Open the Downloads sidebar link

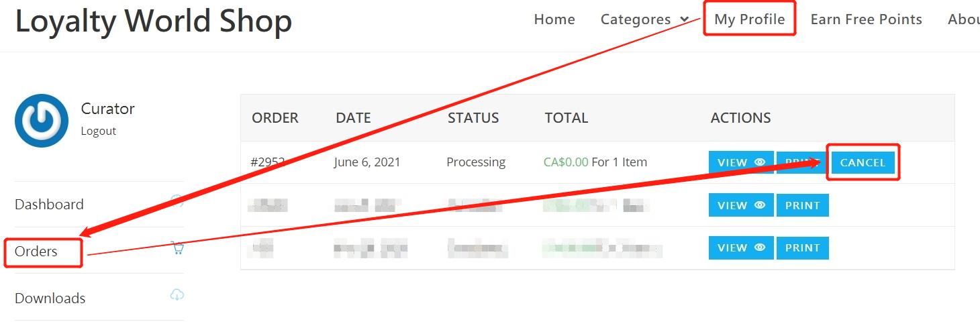click(50, 298)
